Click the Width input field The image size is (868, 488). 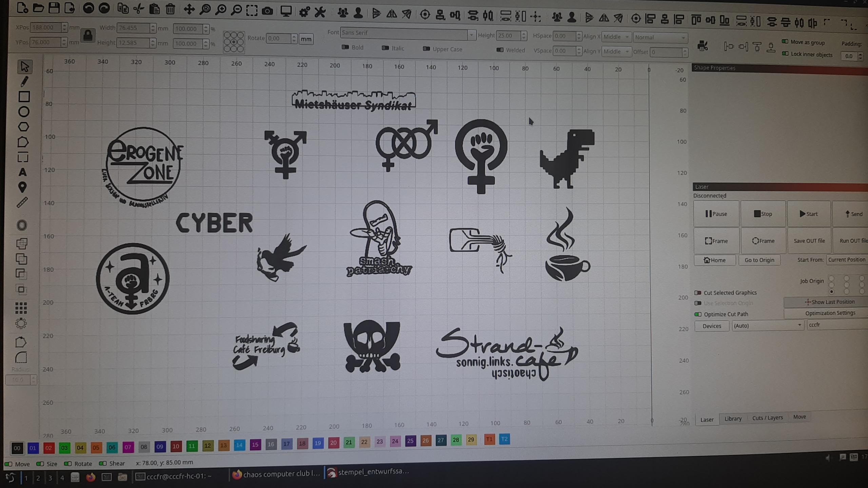[133, 28]
